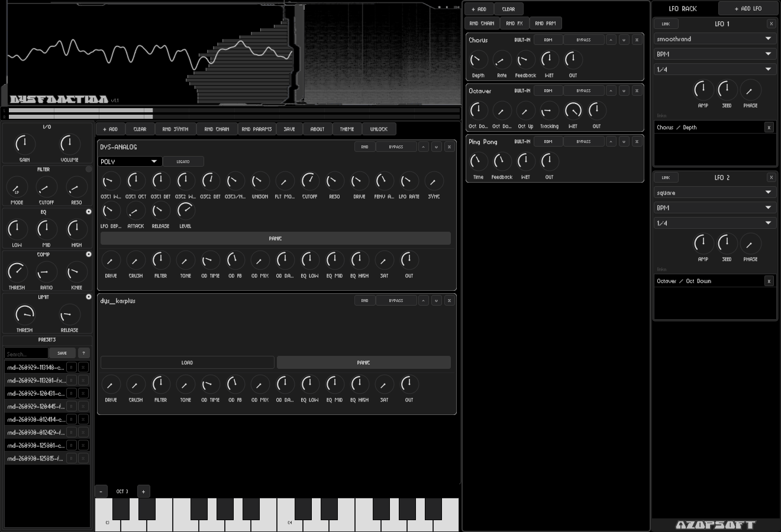Viewport: 781px width, 532px height.
Task: Open LFO 2 BPM sync dropdown
Action: tap(715, 208)
